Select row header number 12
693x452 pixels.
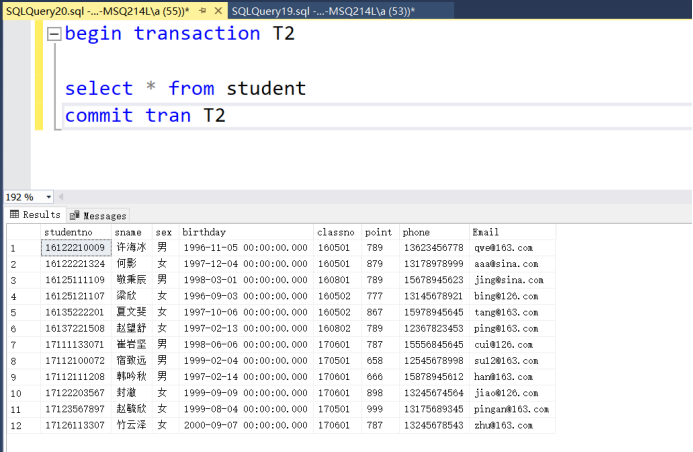click(23, 426)
